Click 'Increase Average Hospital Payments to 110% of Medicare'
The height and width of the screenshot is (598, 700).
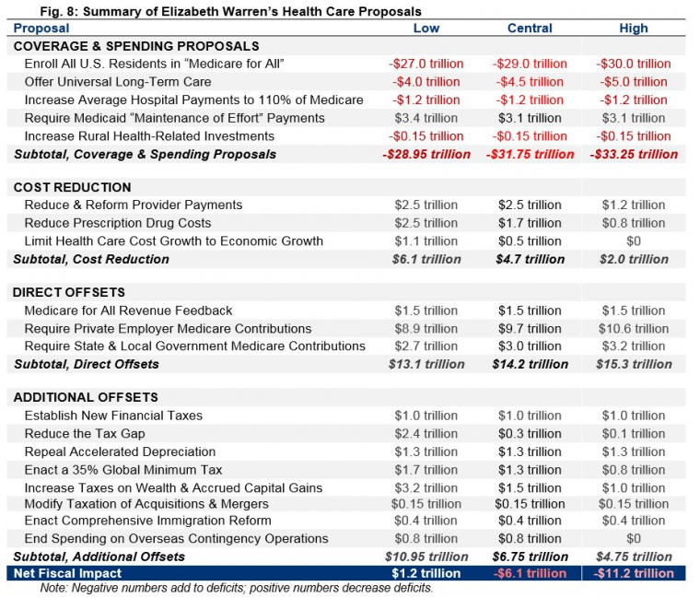pos(193,100)
